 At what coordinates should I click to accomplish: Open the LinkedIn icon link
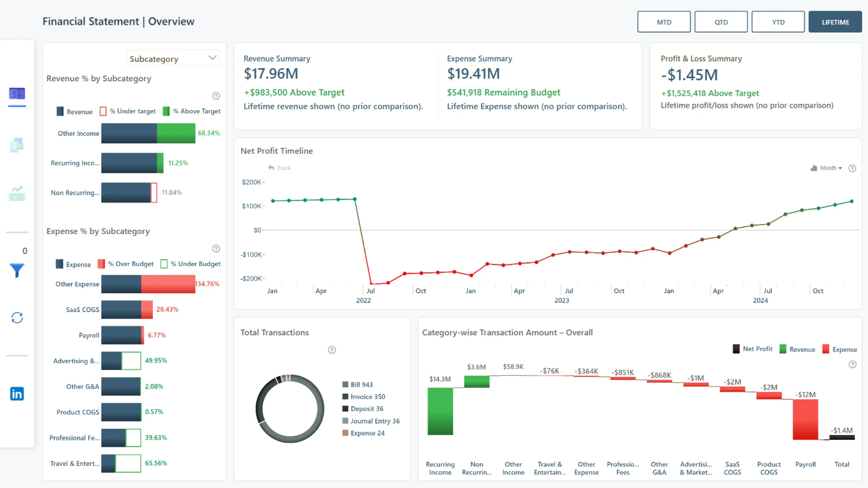click(17, 394)
